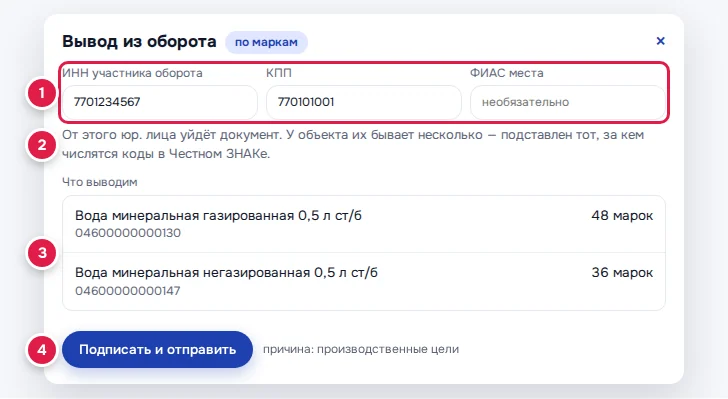This screenshot has width=728, height=399.
Task: Click the по маркам badge
Action: point(266,42)
